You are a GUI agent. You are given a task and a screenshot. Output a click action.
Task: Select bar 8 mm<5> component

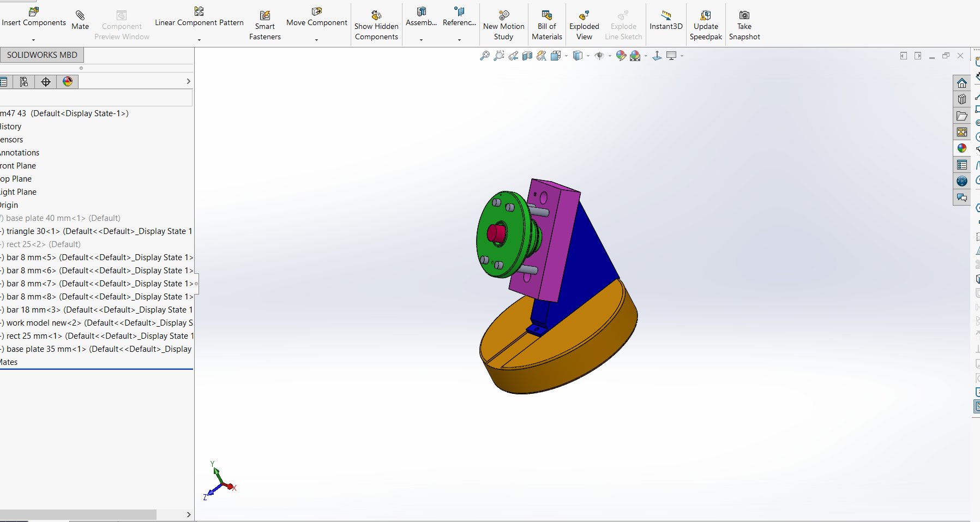[97, 257]
